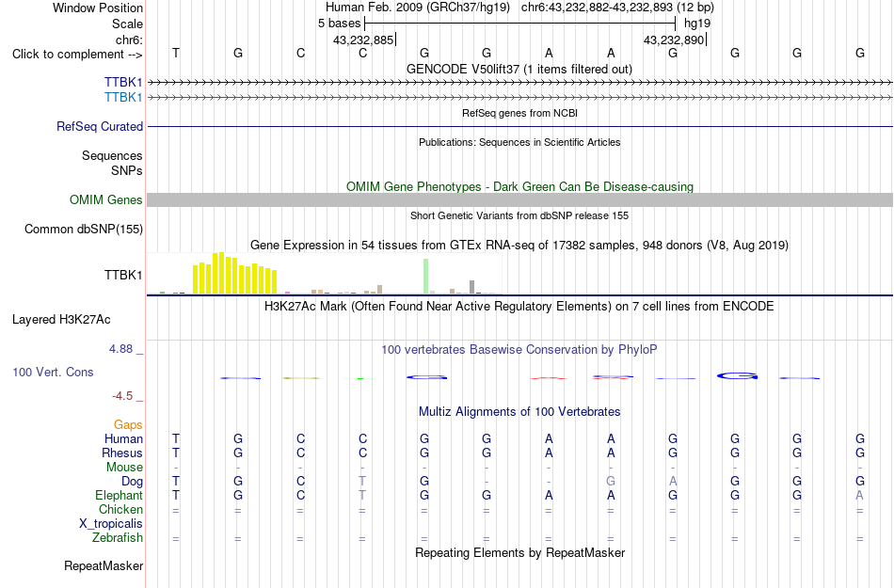Viewport: 894px width, 588px height.
Task: Click Repeating Elements by RepeatMasker title
Action: tap(520, 552)
